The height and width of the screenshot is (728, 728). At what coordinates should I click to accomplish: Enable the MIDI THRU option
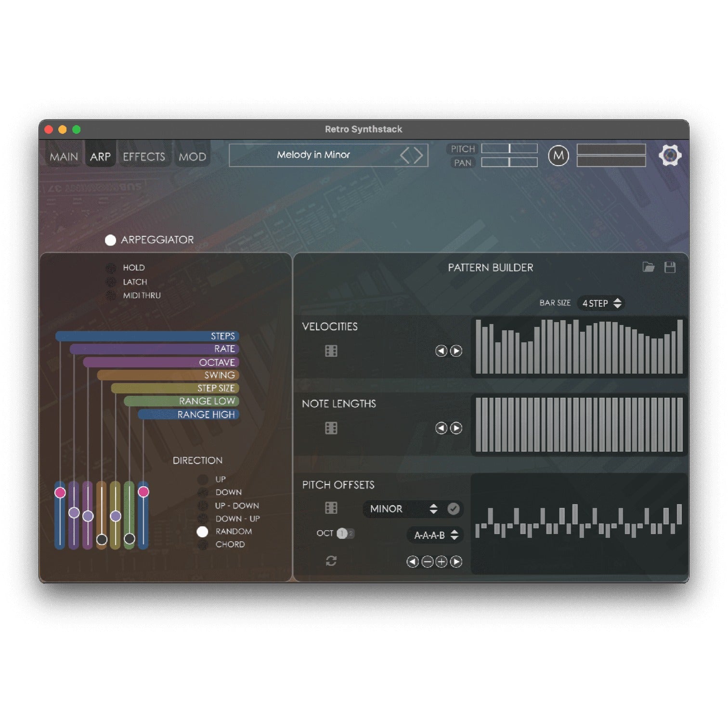click(111, 295)
